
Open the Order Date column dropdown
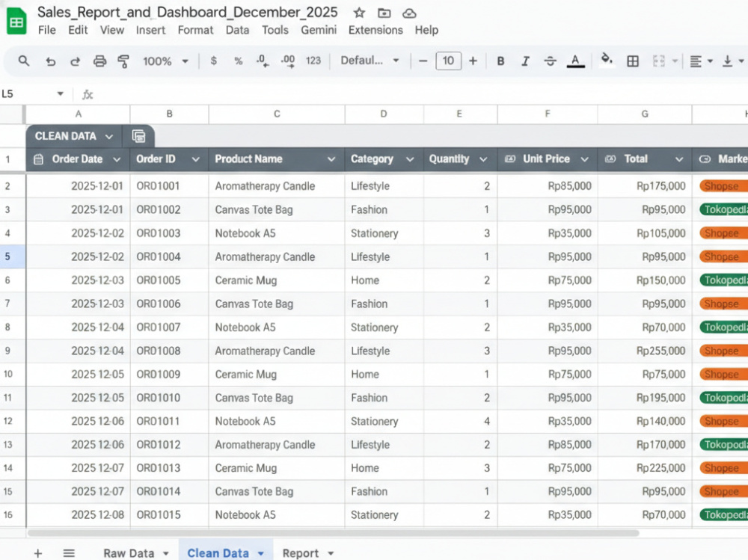click(x=117, y=159)
